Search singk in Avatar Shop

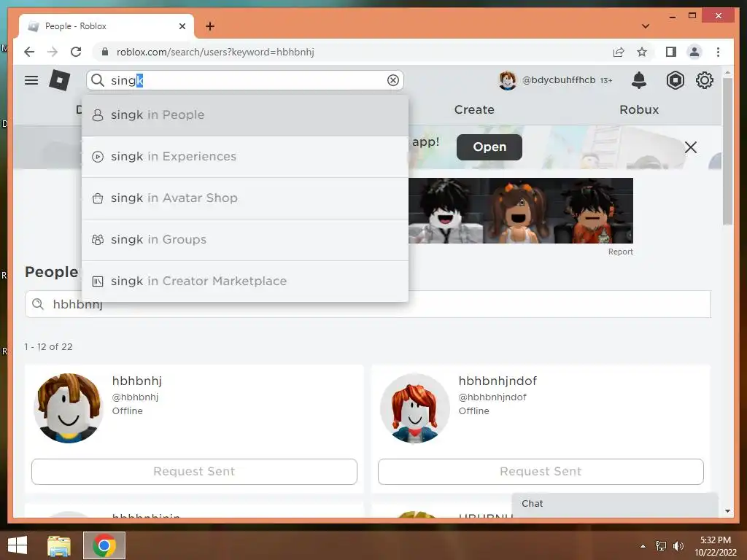(x=245, y=198)
